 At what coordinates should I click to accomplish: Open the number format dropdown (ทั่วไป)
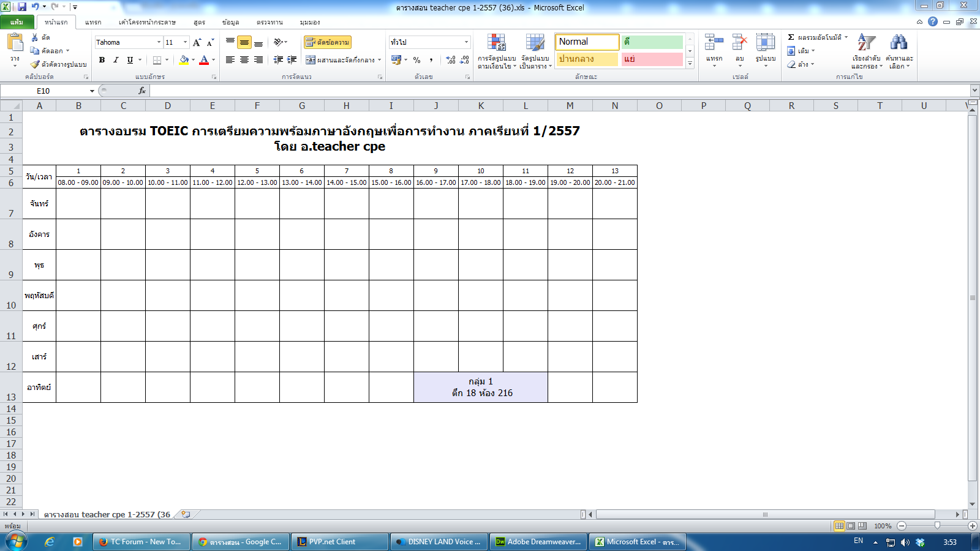coord(466,42)
